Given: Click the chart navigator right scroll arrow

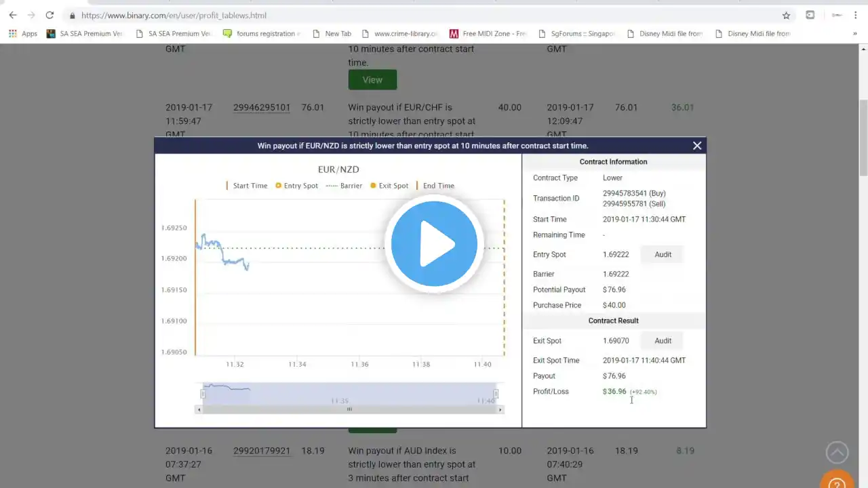Looking at the screenshot, I should click(x=500, y=409).
